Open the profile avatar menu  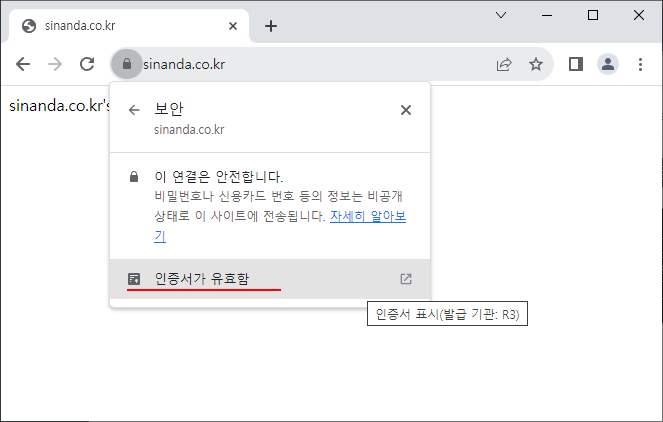[608, 64]
